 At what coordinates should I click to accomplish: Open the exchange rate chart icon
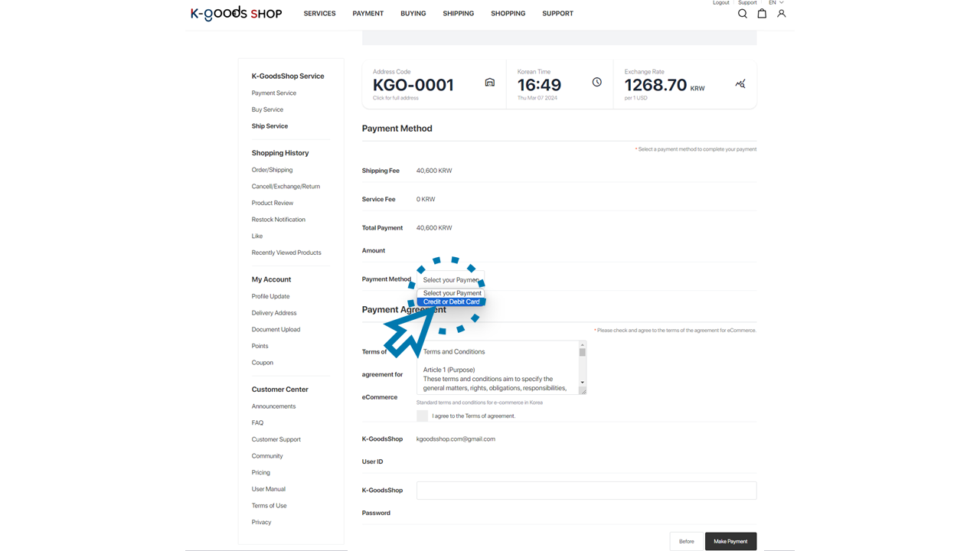click(x=740, y=84)
